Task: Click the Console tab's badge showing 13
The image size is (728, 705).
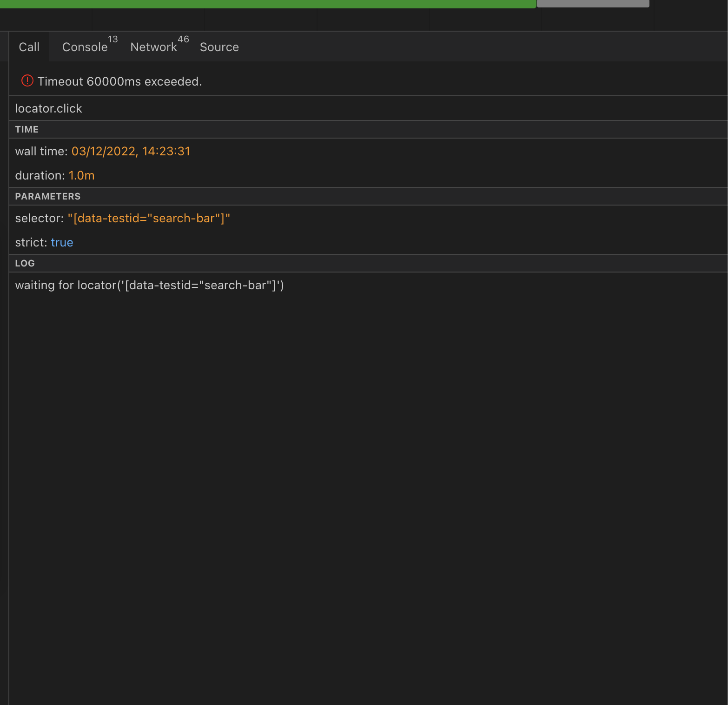Action: click(x=113, y=39)
